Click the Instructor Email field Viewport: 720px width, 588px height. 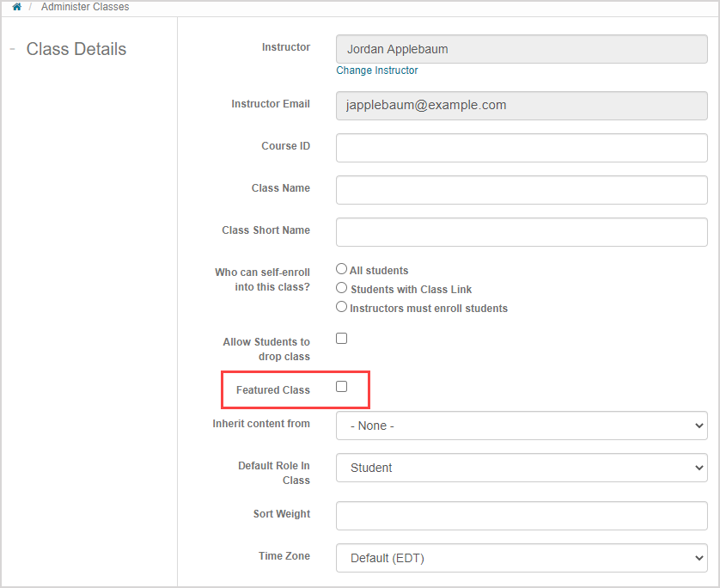[522, 106]
